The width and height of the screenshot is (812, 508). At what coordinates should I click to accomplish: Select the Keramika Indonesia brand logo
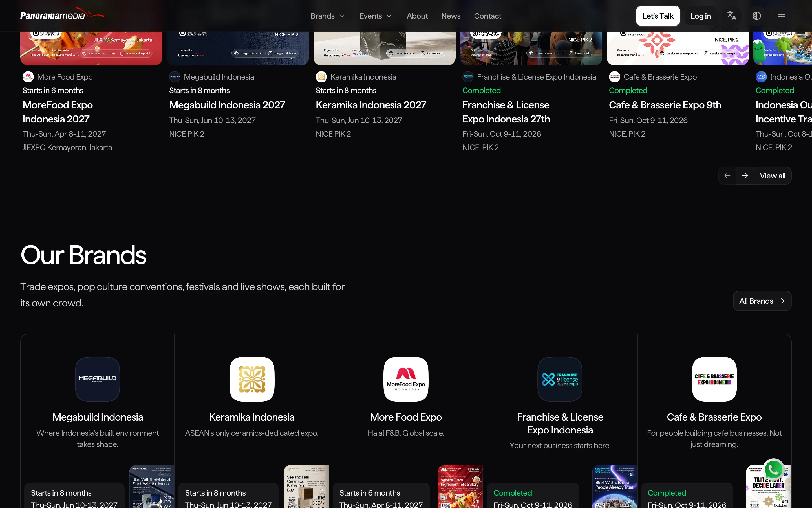[x=252, y=379]
